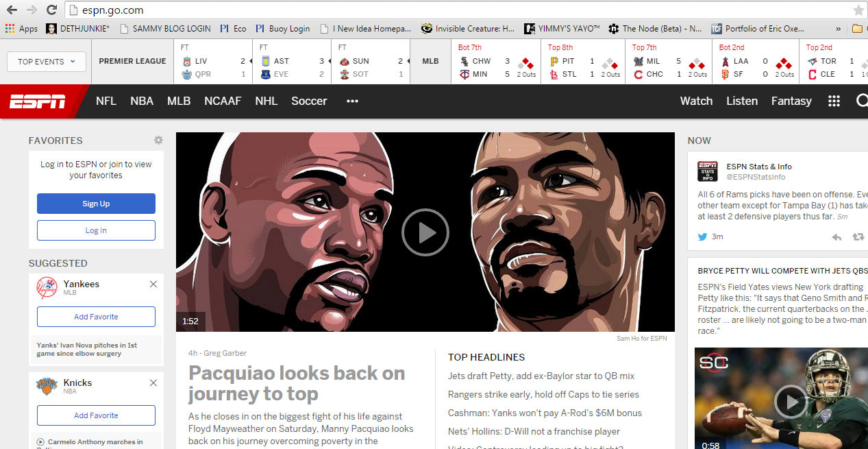Open Jets draft Petty headline
This screenshot has height=449, width=868.
541,376
